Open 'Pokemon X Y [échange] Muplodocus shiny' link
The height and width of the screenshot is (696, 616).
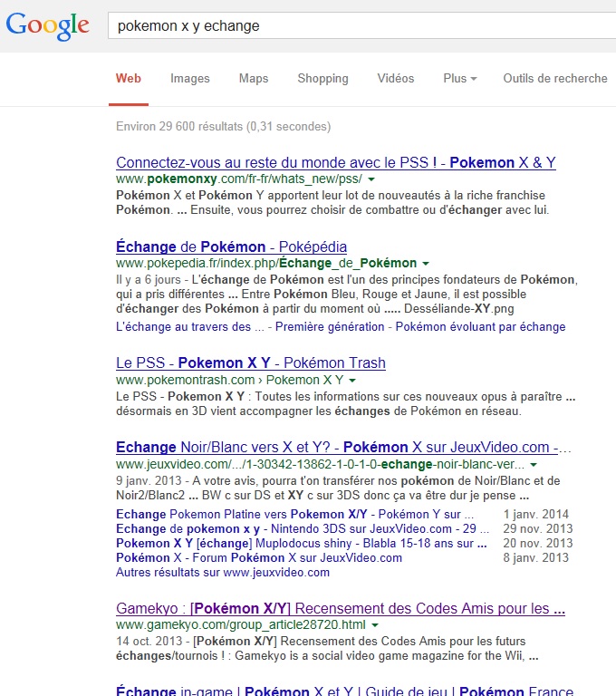302,544
